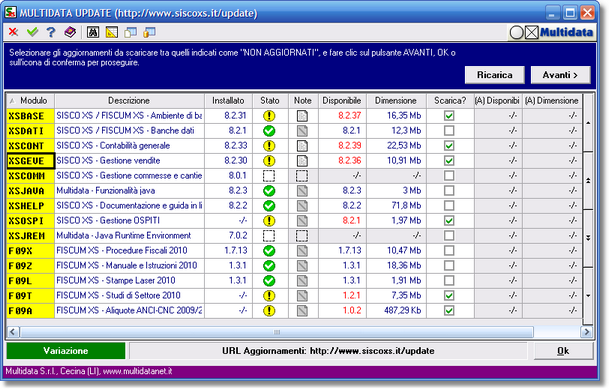Viewport: 609px width, 390px height.
Task: Open the purple manual book icon
Action: pos(70,32)
